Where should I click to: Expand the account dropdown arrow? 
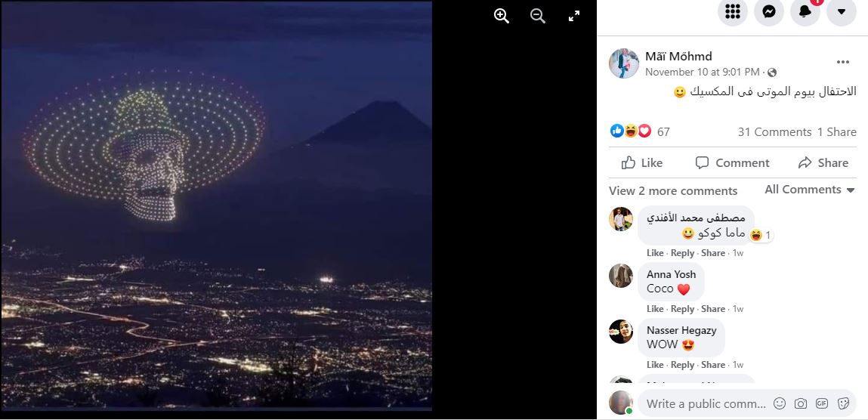(x=842, y=11)
